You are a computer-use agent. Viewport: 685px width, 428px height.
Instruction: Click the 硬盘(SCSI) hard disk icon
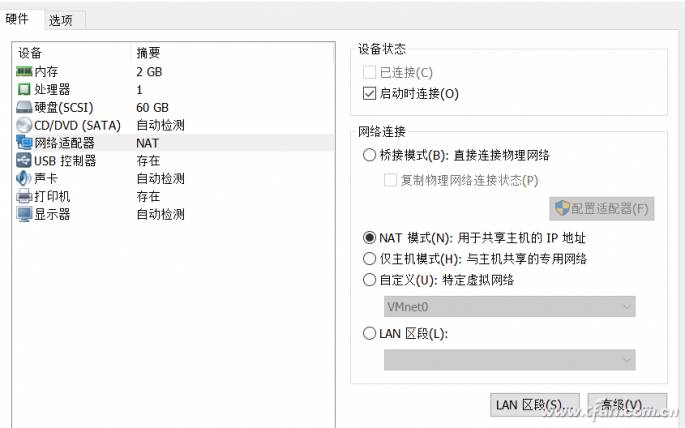[x=24, y=107]
